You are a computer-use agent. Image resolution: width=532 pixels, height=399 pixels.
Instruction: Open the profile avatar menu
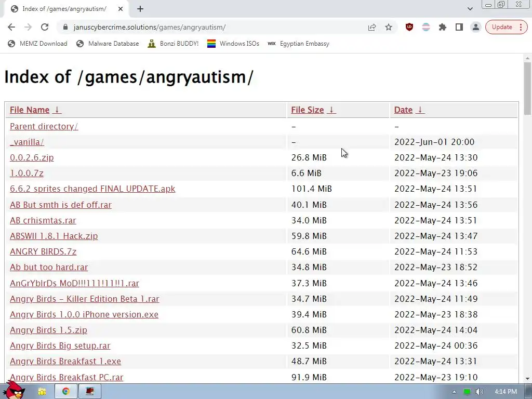476,27
